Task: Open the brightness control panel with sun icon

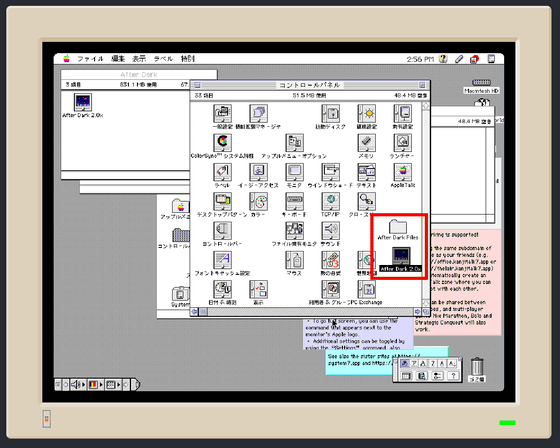Action: click(366, 114)
